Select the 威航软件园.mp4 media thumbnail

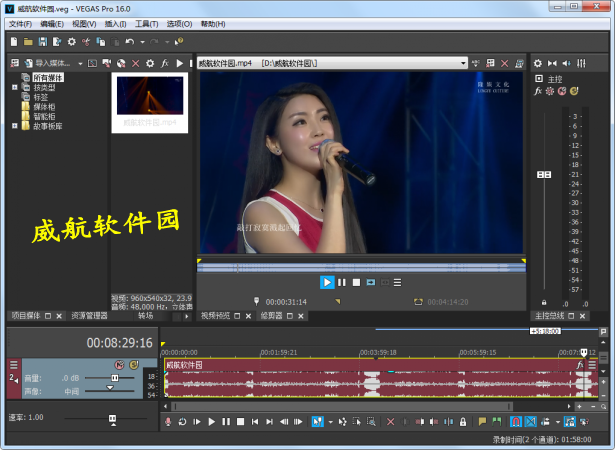[150, 102]
